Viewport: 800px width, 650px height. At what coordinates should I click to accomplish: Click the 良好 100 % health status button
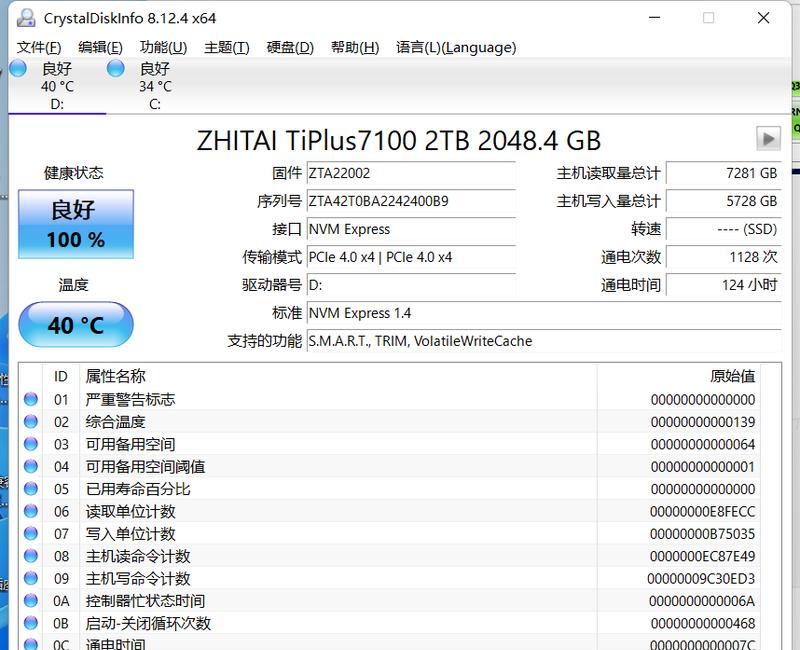click(x=76, y=224)
